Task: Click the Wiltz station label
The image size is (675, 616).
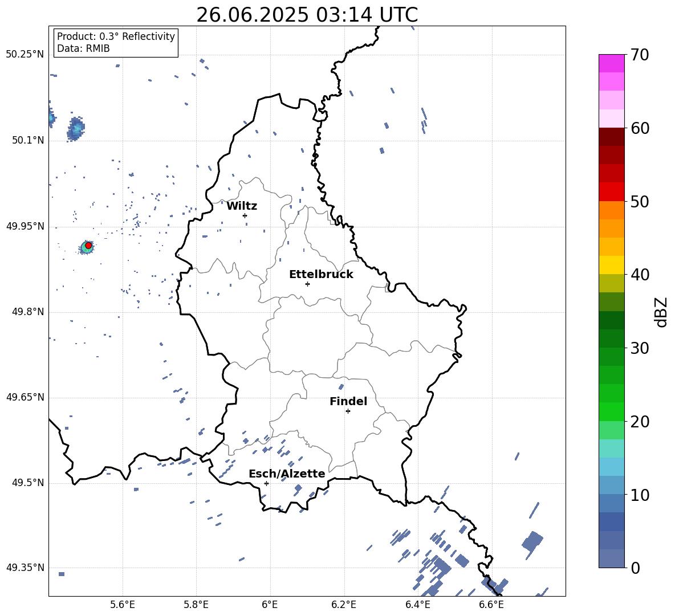Action: pos(242,206)
